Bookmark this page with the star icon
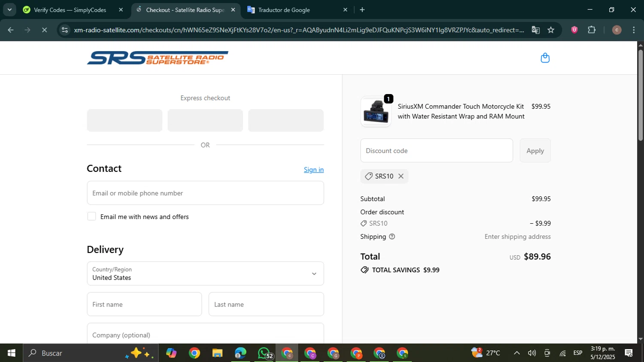This screenshot has height=362, width=644. (551, 30)
